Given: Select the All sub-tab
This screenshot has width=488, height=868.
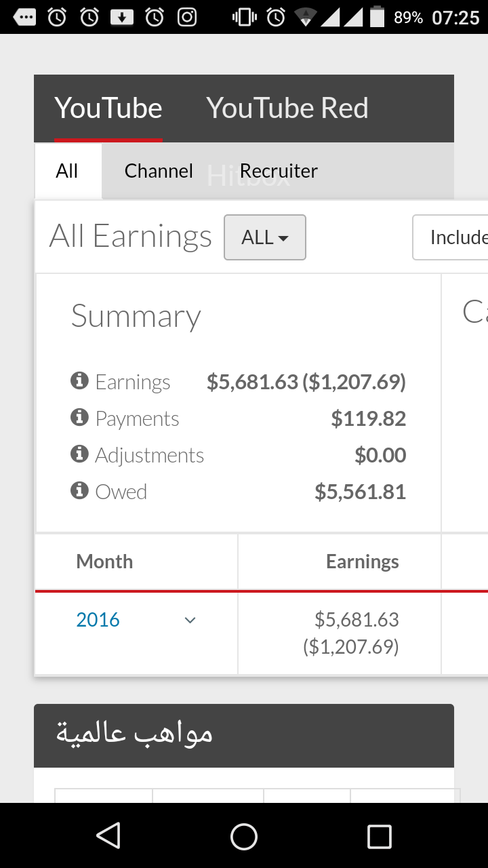Looking at the screenshot, I should coord(67,171).
